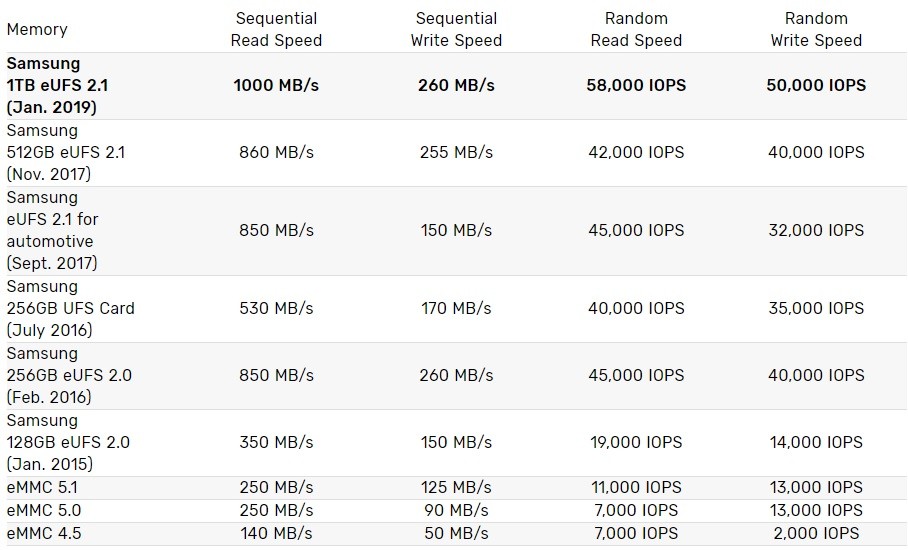
Task: Select the Samsung 128GB eUFS 2.0 label
Action: pos(68,442)
